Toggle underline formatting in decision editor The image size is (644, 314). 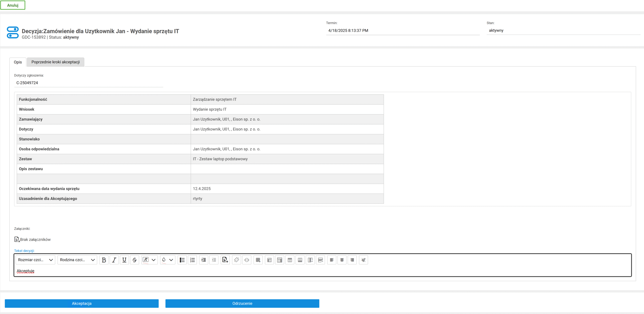click(x=124, y=260)
